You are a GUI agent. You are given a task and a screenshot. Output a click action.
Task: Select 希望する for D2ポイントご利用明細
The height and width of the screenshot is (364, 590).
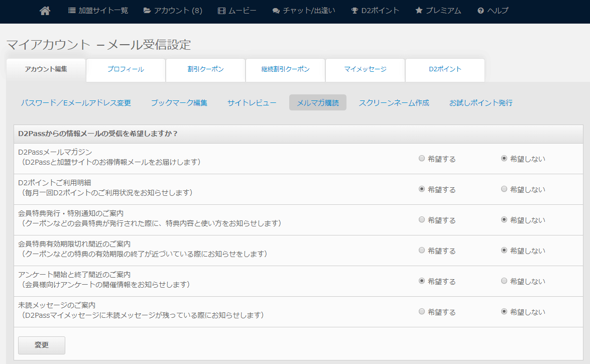(x=422, y=189)
